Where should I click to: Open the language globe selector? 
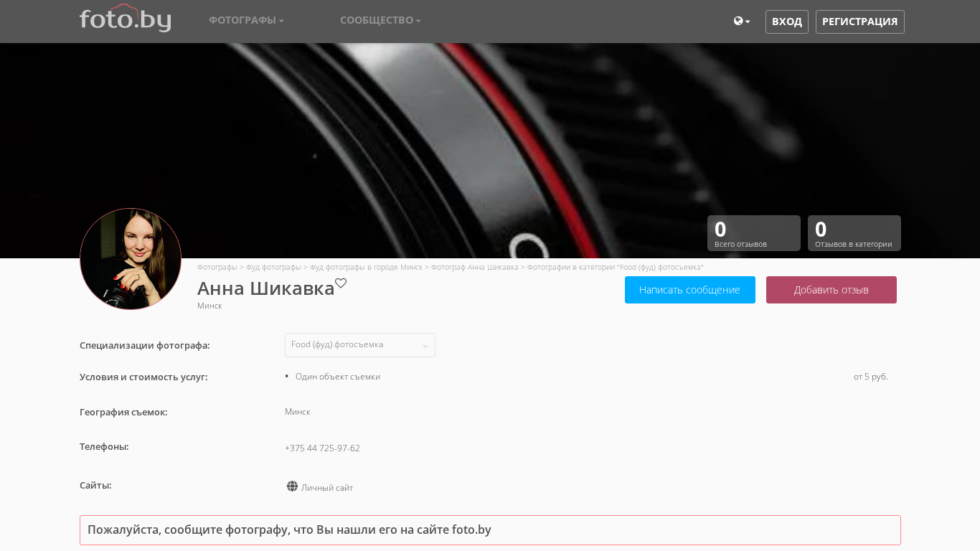742,22
